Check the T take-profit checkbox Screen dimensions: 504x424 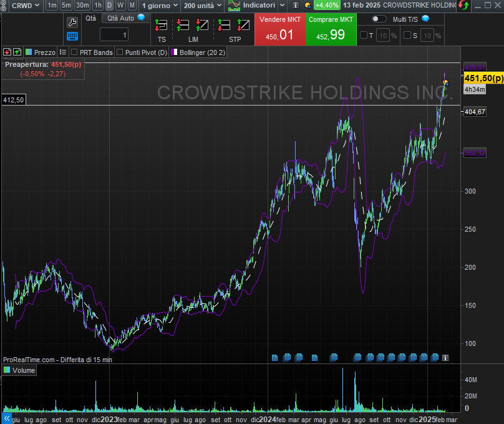(x=363, y=36)
